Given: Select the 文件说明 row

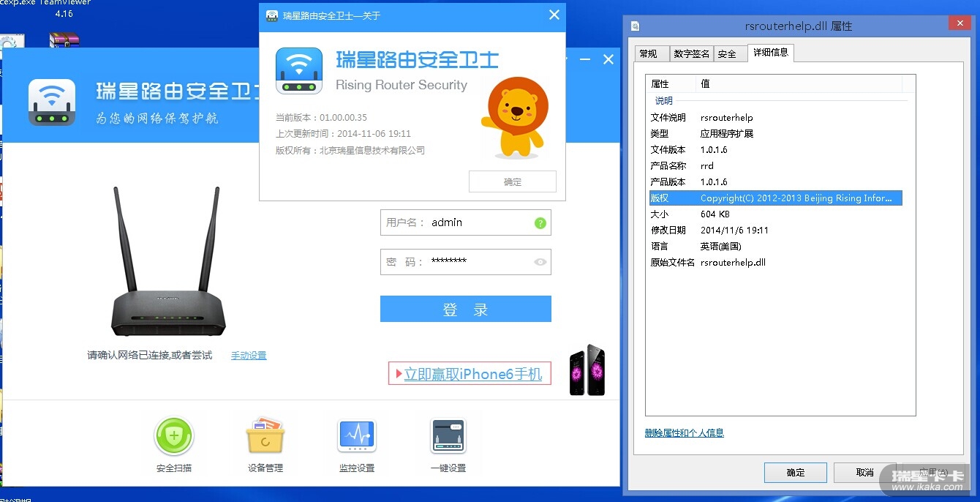Looking at the screenshot, I should click(x=774, y=117).
